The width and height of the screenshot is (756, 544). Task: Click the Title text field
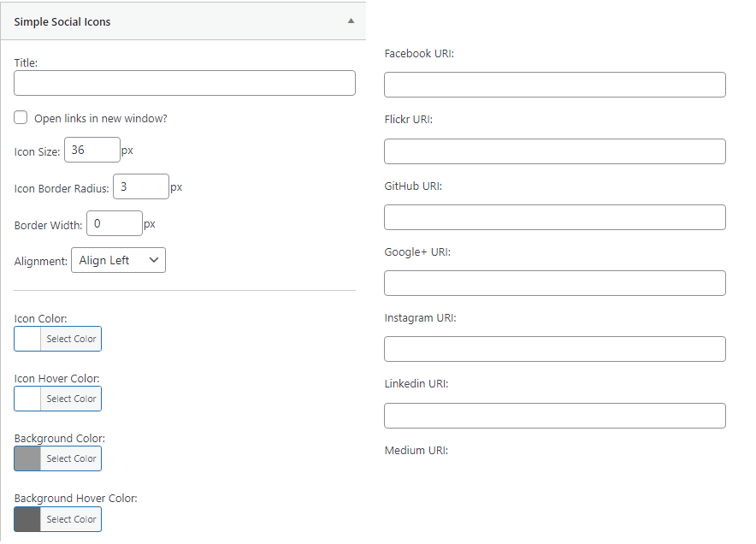coord(185,83)
